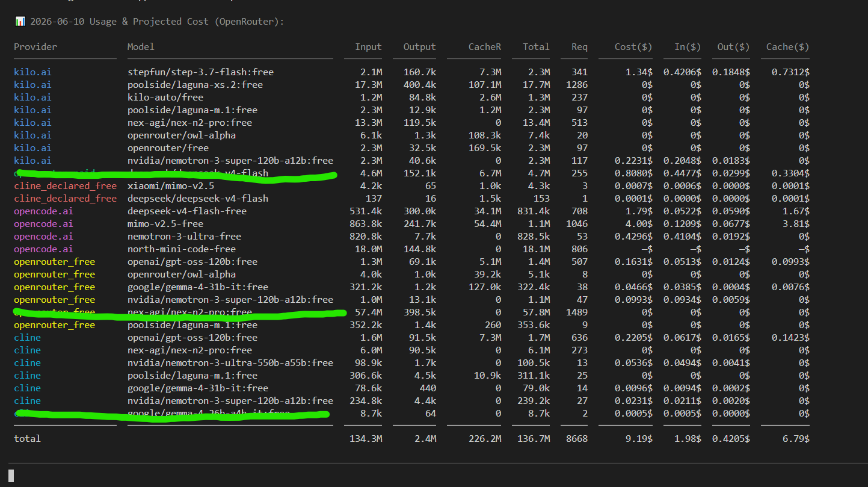Select model name 'mimo-v2.5-free'
Image resolution: width=868 pixels, height=487 pixels.
point(165,224)
